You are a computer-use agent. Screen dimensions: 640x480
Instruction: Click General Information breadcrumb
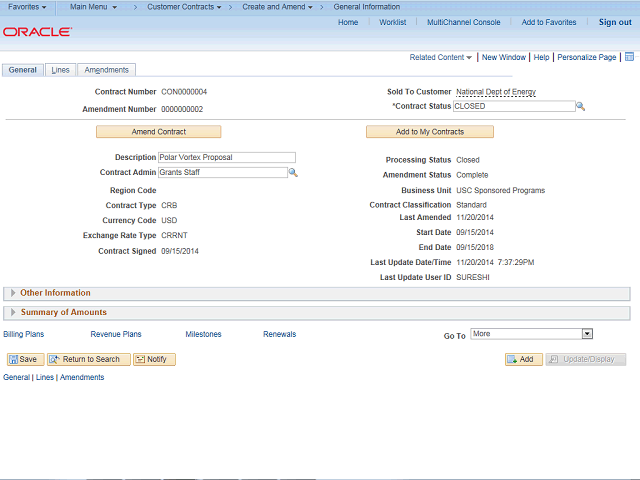point(367,7)
